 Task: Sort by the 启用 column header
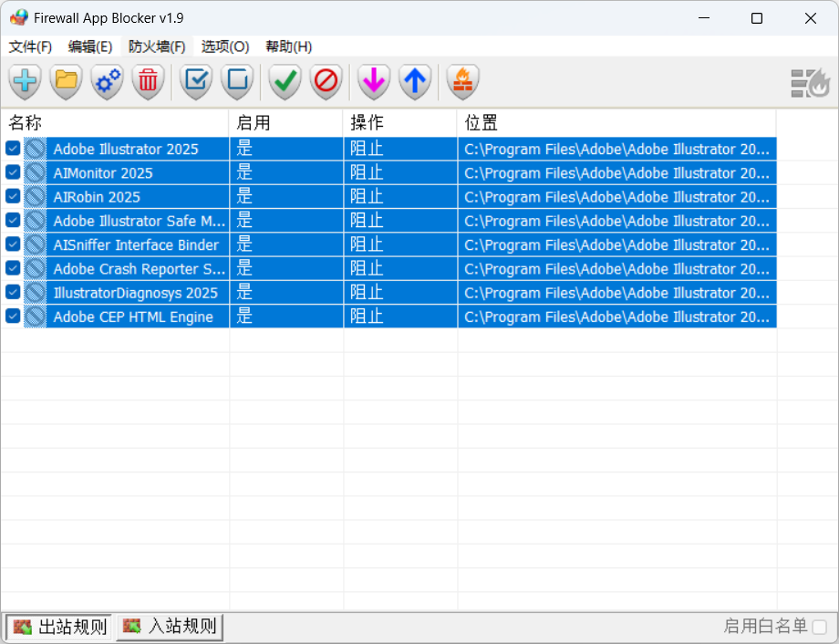click(x=286, y=122)
